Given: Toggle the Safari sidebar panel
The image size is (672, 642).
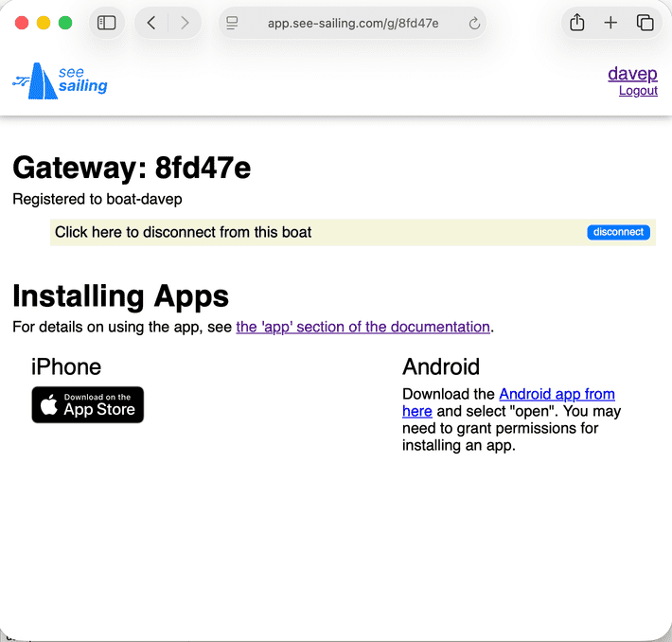Looking at the screenshot, I should pyautogui.click(x=107, y=23).
